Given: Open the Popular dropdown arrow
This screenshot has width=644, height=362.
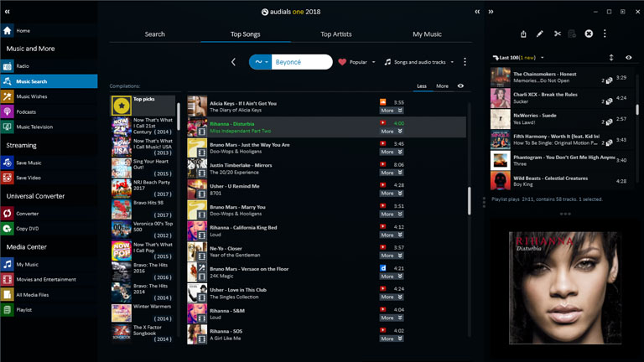Looking at the screenshot, I should 373,62.
